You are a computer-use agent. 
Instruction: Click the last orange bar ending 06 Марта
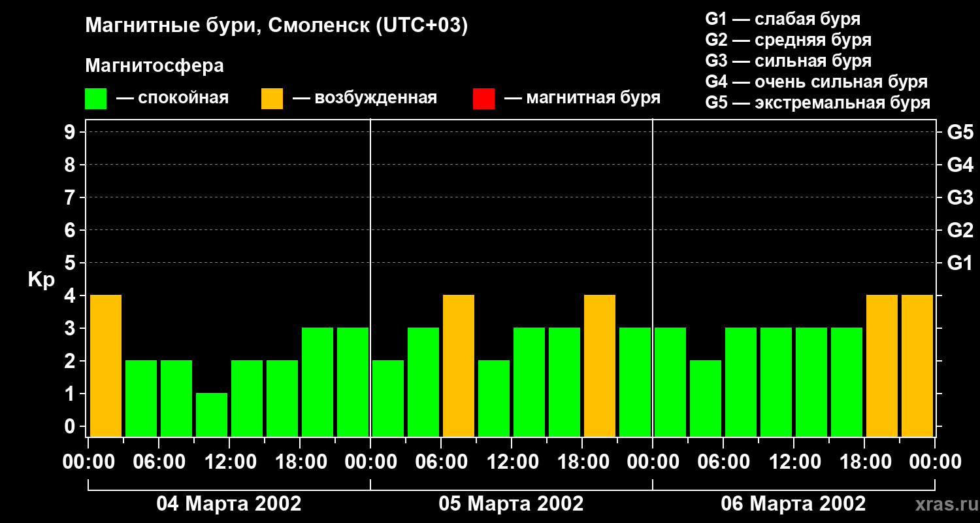click(917, 365)
